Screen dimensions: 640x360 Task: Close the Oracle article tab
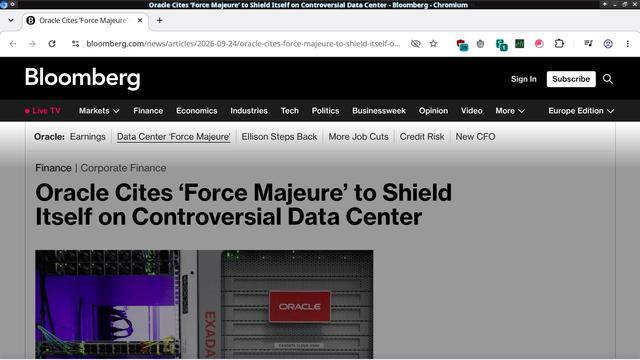point(140,20)
